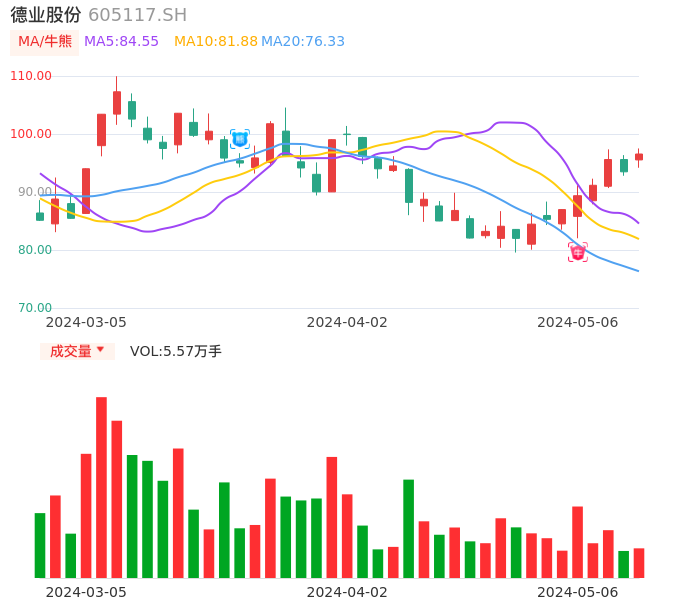Click the blue bear signal marker icon
This screenshot has height=606, width=686.
(x=240, y=139)
